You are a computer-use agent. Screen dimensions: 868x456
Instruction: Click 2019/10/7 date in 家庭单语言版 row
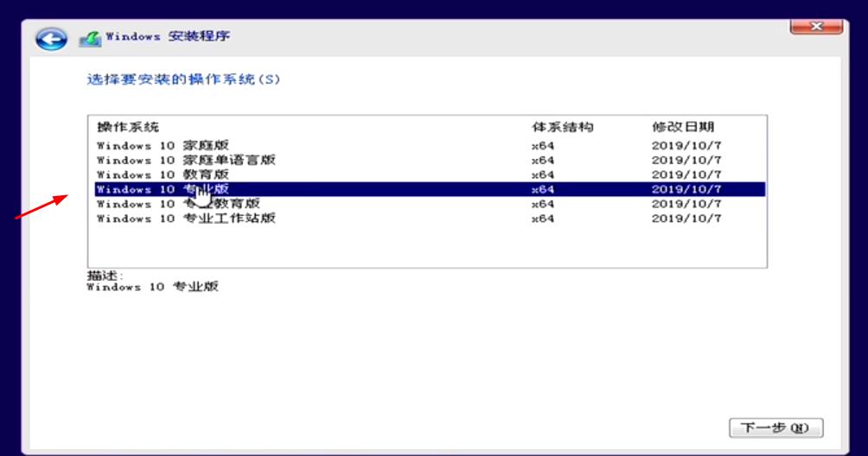(x=686, y=161)
